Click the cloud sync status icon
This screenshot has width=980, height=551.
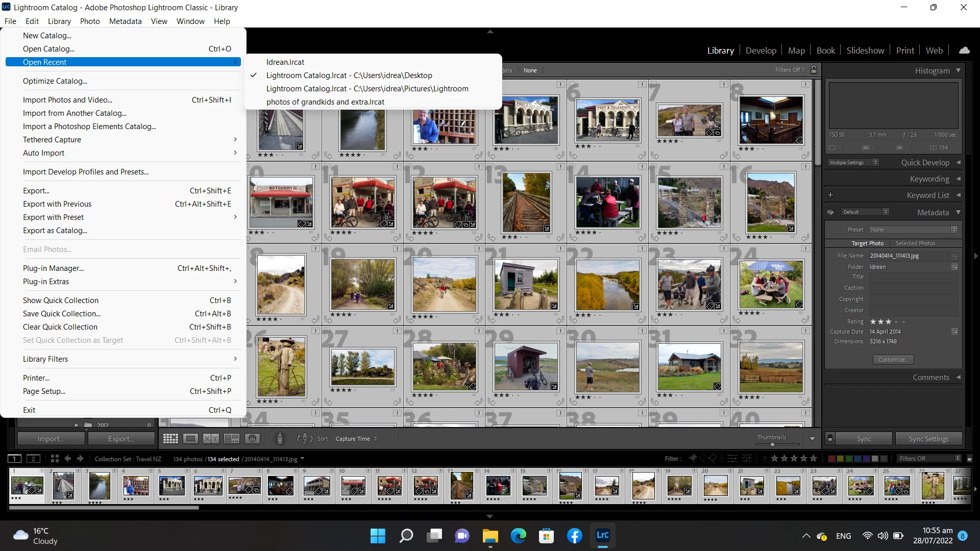964,51
